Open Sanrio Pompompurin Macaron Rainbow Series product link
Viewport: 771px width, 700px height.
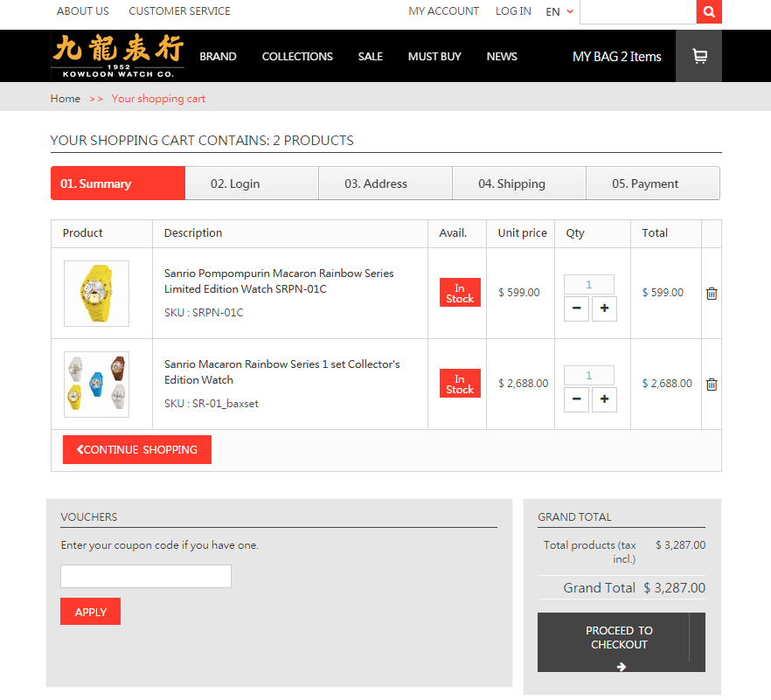tap(279, 281)
